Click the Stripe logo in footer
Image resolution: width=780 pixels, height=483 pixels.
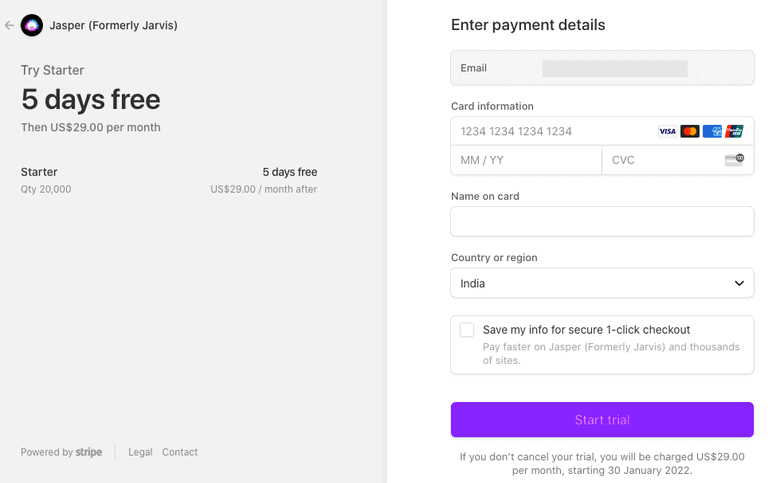89,452
